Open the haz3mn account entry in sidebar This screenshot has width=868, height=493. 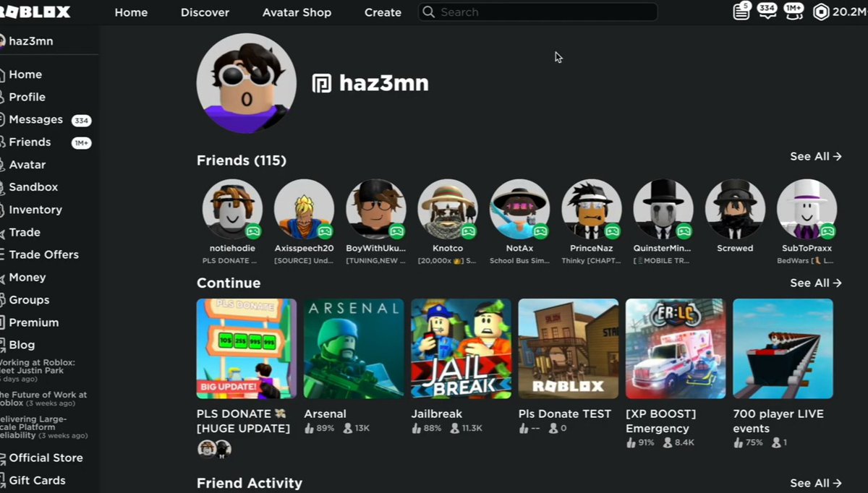pos(27,41)
